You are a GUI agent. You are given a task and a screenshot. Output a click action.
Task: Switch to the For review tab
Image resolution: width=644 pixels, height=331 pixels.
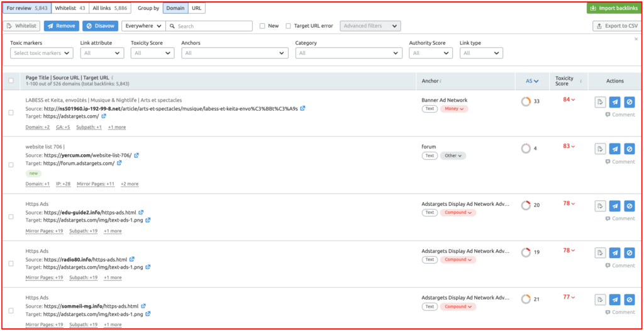(26, 8)
